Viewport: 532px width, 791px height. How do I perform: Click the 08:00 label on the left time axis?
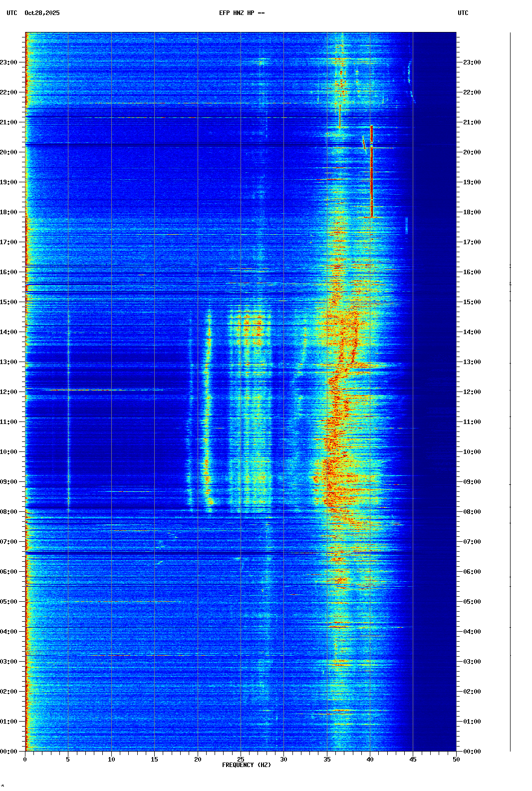[x=9, y=512]
